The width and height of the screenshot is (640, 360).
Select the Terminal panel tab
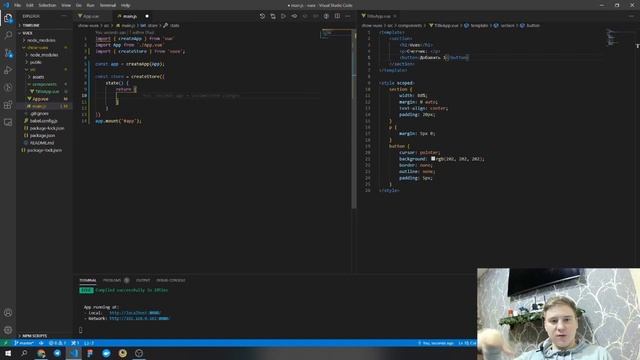tap(88, 280)
